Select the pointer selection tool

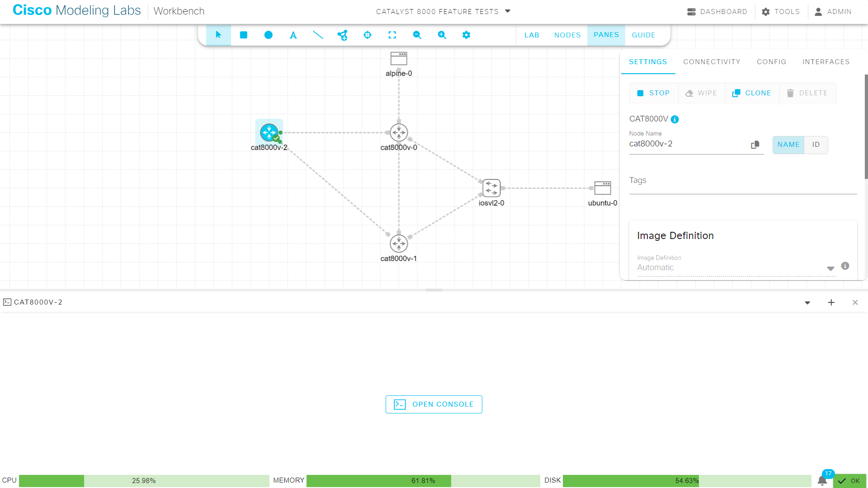click(x=218, y=35)
